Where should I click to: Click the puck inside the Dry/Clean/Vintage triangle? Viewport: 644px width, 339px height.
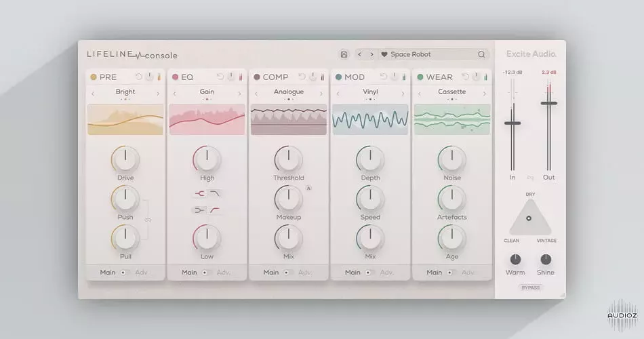tap(529, 218)
